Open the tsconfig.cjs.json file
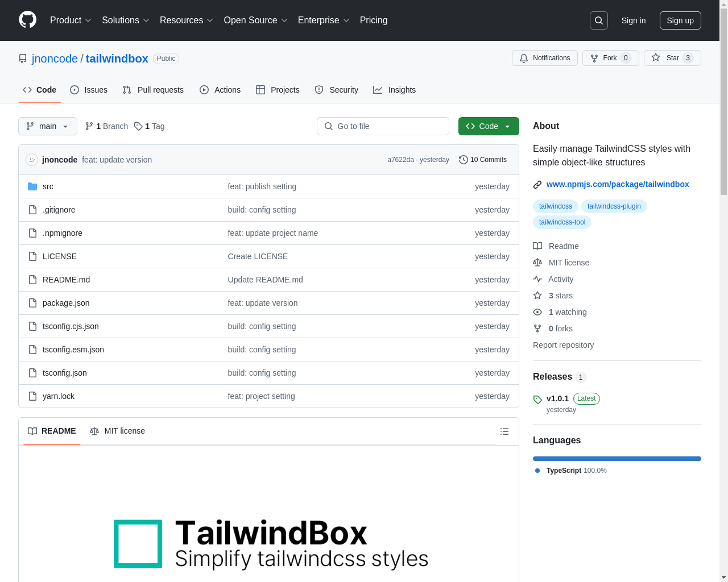The width and height of the screenshot is (728, 582). pyautogui.click(x=71, y=326)
